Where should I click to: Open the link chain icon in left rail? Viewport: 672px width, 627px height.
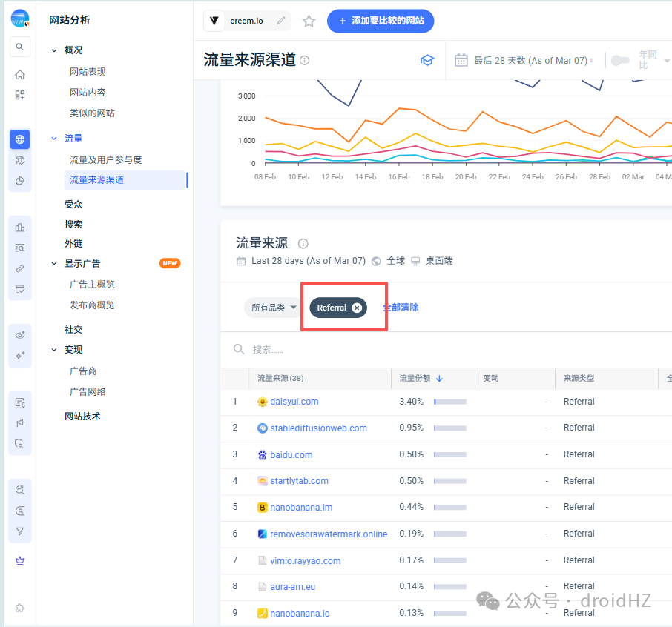(20, 268)
